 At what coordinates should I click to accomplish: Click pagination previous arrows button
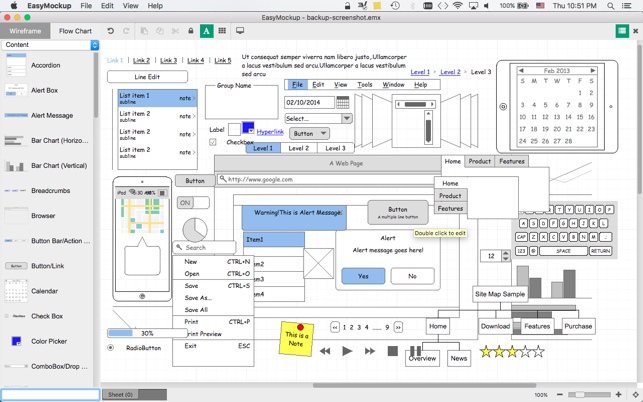pyautogui.click(x=335, y=327)
